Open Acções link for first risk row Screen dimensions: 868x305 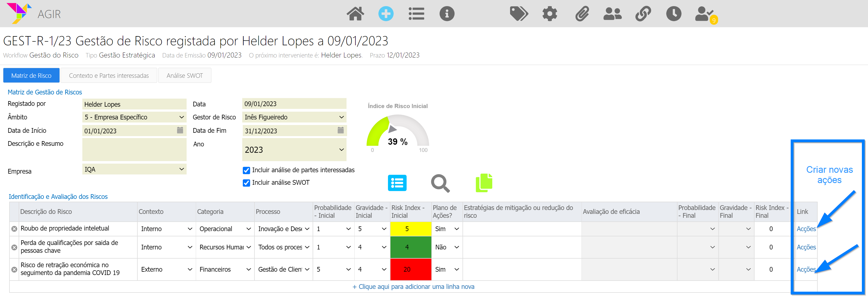coord(806,229)
